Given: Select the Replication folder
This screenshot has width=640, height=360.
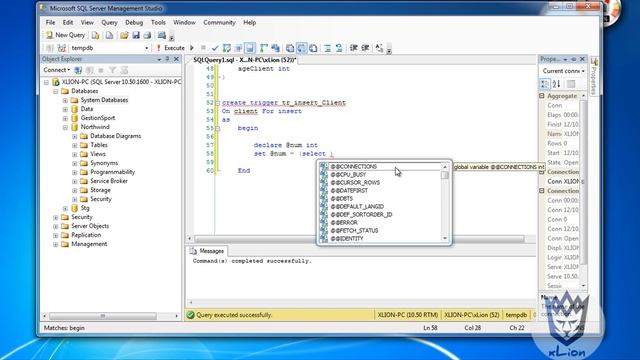Looking at the screenshot, I should [x=86, y=235].
